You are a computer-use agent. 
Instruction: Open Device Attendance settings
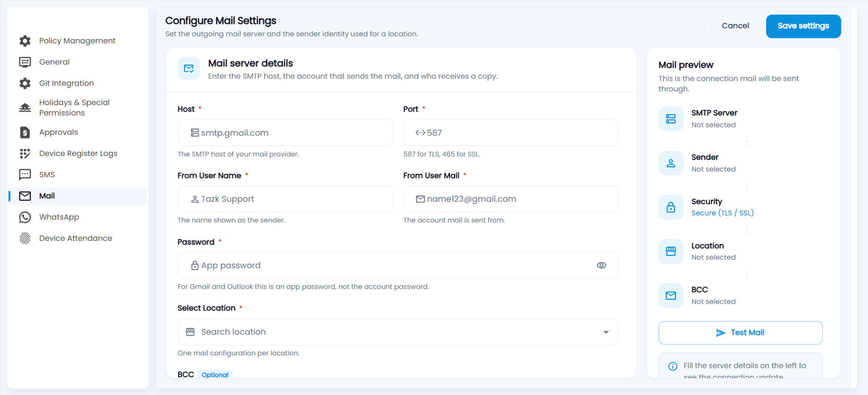pos(78,239)
